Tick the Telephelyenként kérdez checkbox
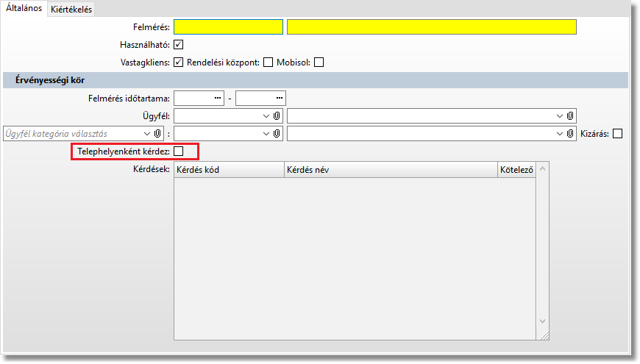This screenshot has width=640, height=364. (x=178, y=151)
